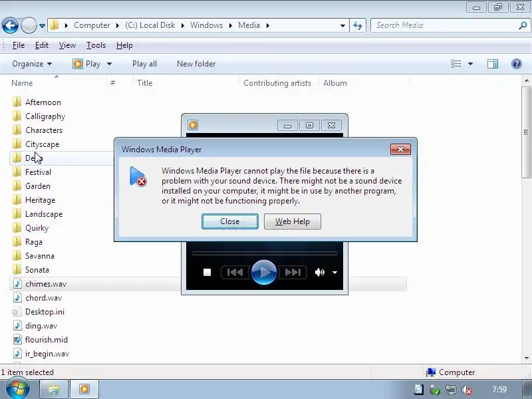Open the Organize dropdown

[32, 64]
